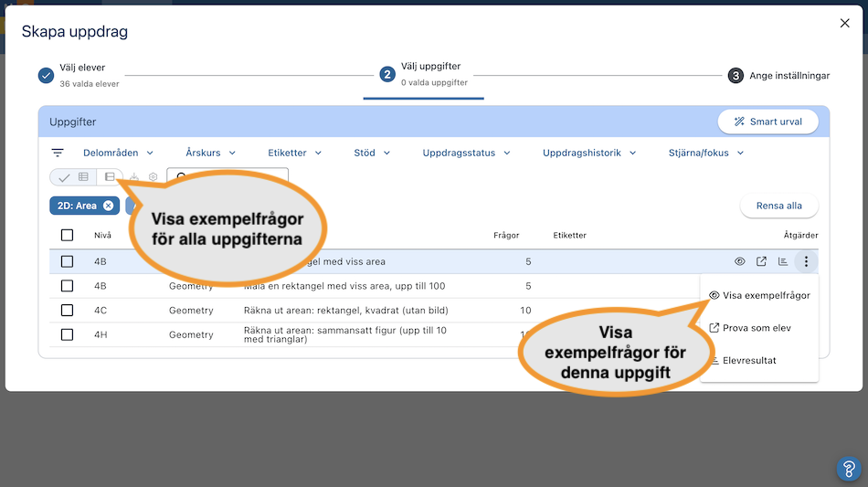
Task: Click the eye icon in the highlighted 4B row
Action: 740,261
